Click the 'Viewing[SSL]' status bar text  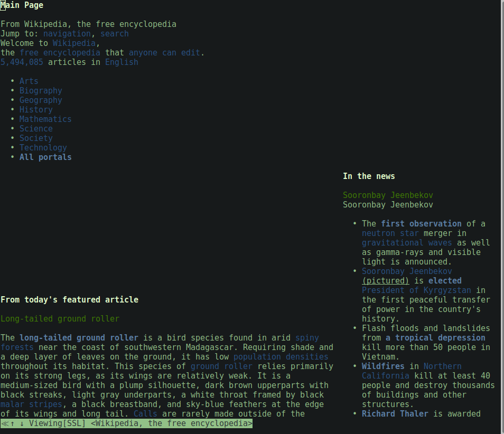click(58, 423)
